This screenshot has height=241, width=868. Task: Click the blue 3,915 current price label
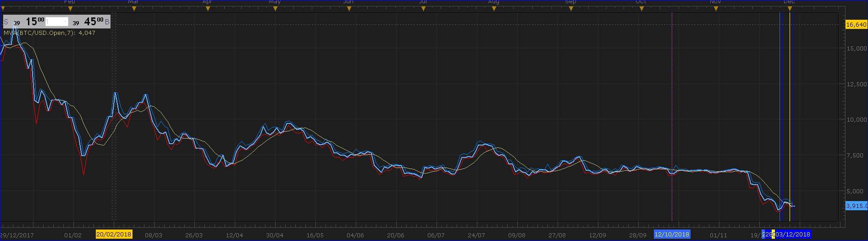(x=856, y=206)
